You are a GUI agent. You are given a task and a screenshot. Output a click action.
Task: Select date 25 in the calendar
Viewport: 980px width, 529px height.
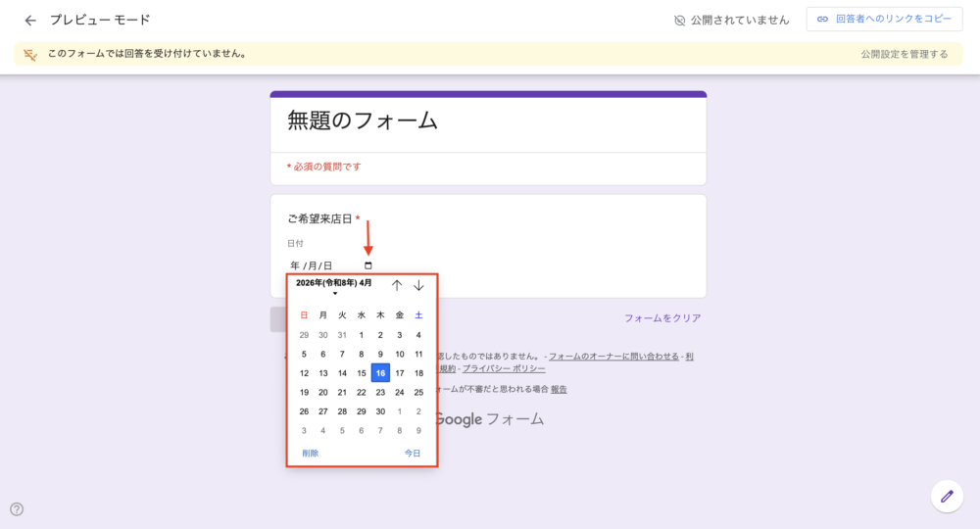(x=418, y=392)
